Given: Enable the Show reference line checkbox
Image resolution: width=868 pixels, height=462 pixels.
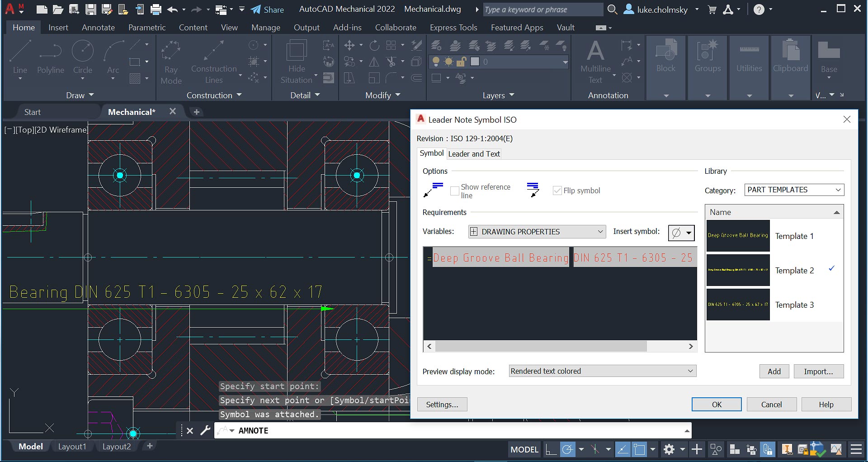Looking at the screenshot, I should click(455, 191).
